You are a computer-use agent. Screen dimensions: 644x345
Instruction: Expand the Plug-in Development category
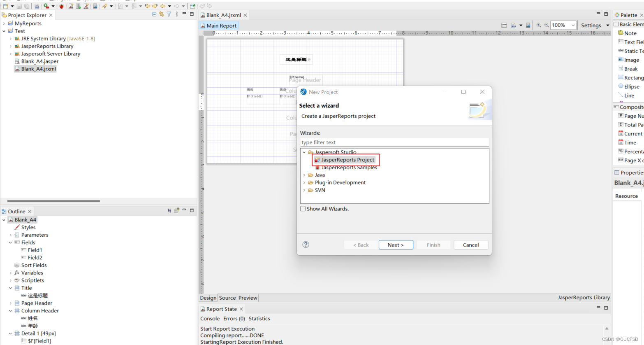304,182
